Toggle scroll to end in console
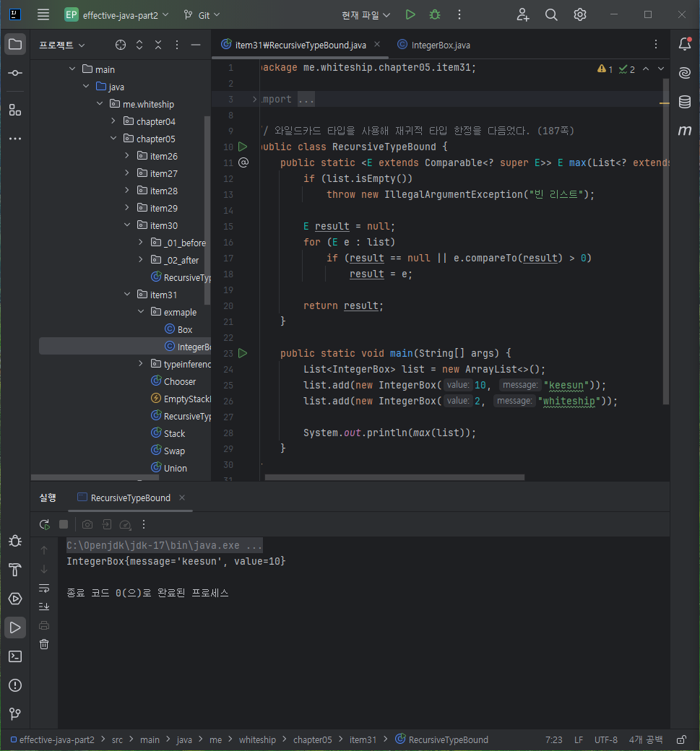 (x=44, y=607)
